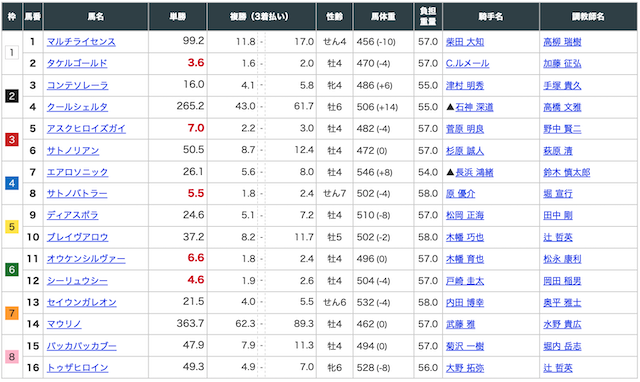Open trainer 野中 賢二
640x382 pixels.
(562, 129)
